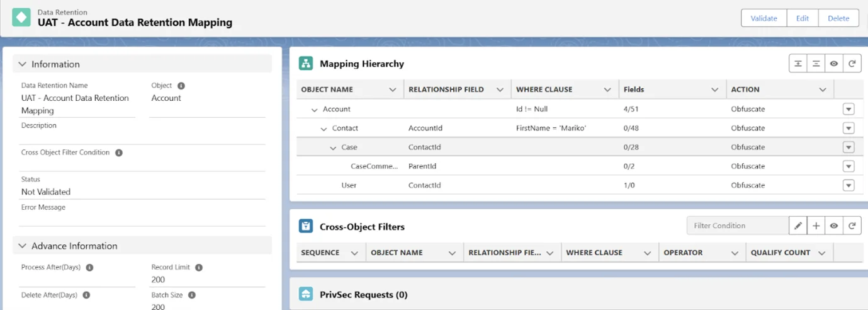The height and width of the screenshot is (310, 868).
Task: Click the Validate button
Action: (x=764, y=18)
